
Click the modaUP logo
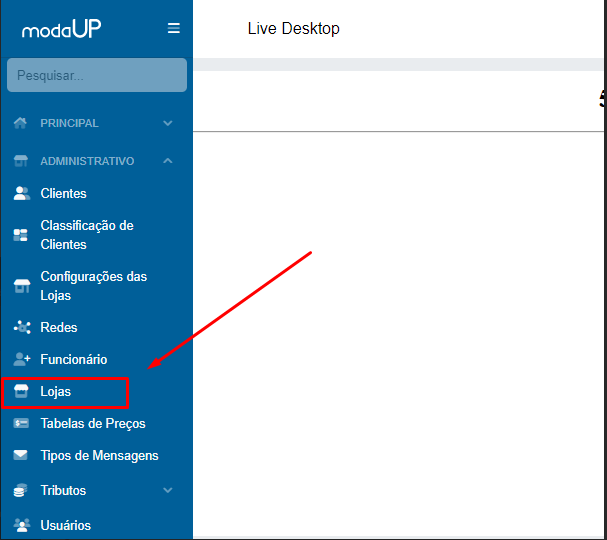62,29
